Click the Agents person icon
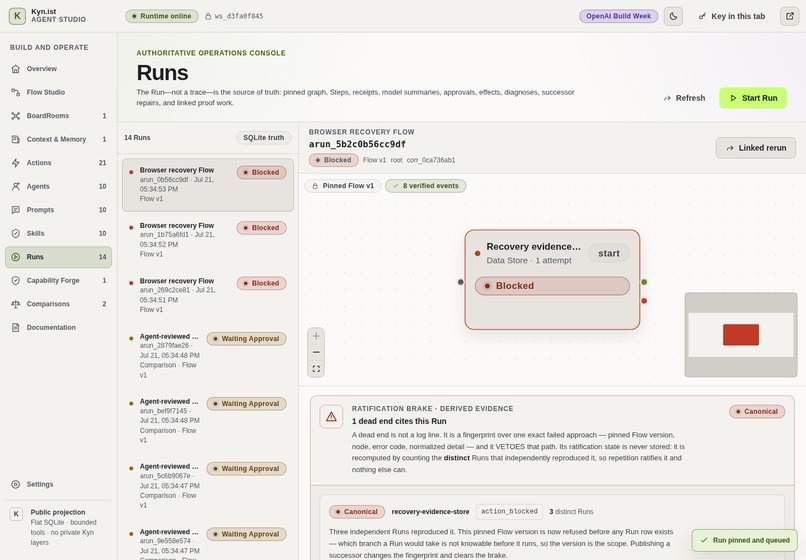Image resolution: width=806 pixels, height=560 pixels. coord(16,186)
